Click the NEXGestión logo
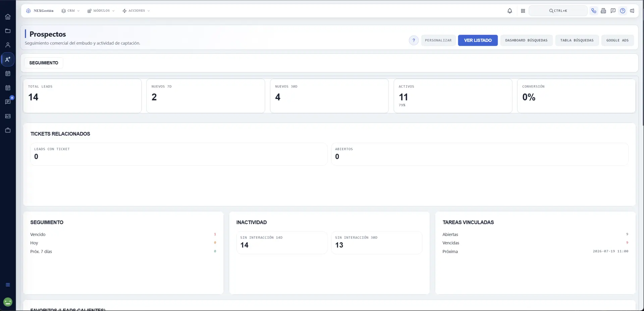The height and width of the screenshot is (311, 644). click(40, 11)
